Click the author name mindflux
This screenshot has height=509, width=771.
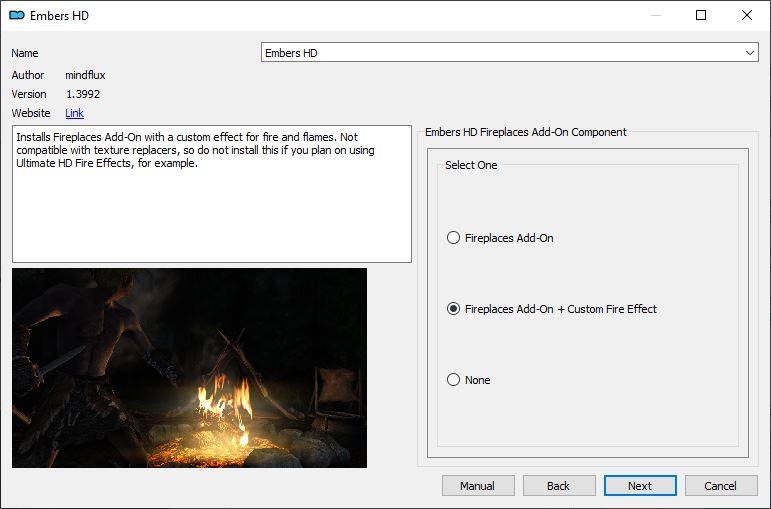[x=86, y=75]
